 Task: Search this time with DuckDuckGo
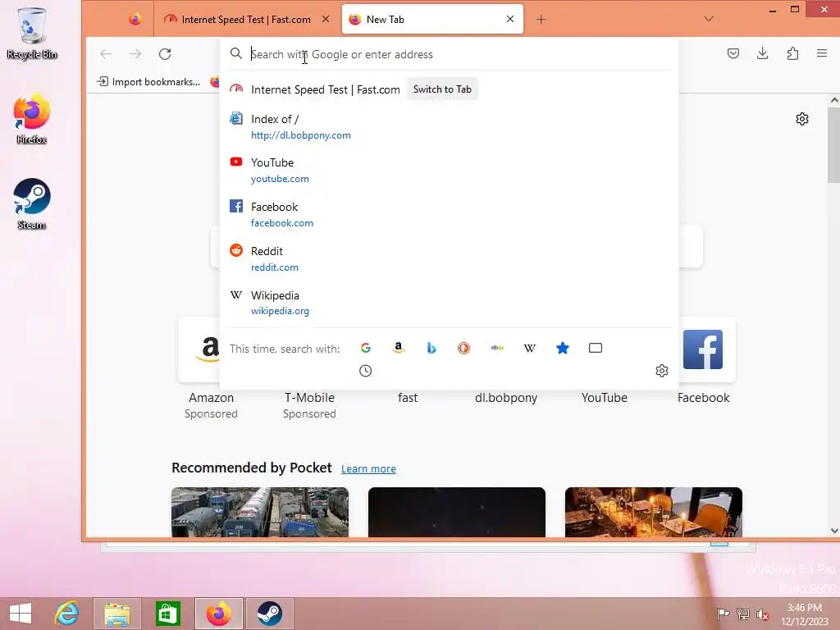click(x=464, y=348)
